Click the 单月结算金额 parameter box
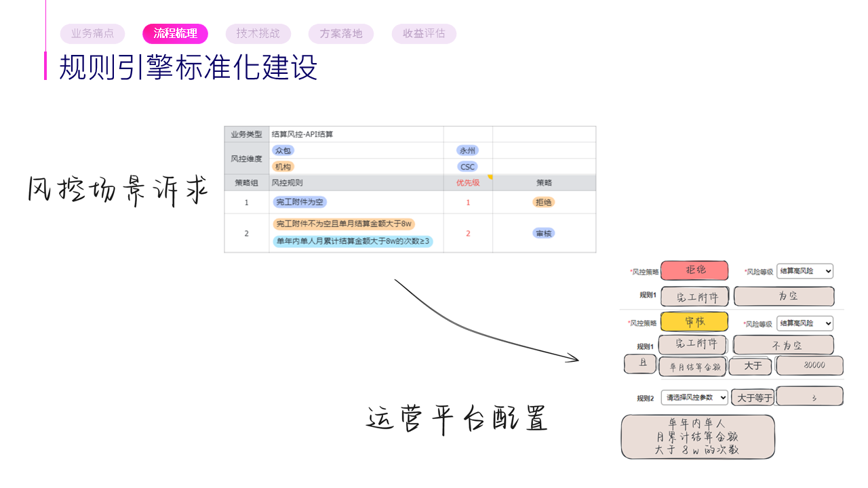 [693, 366]
